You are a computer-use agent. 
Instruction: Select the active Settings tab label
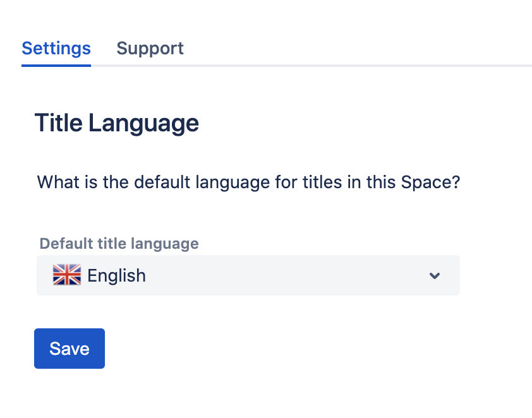[x=56, y=49]
